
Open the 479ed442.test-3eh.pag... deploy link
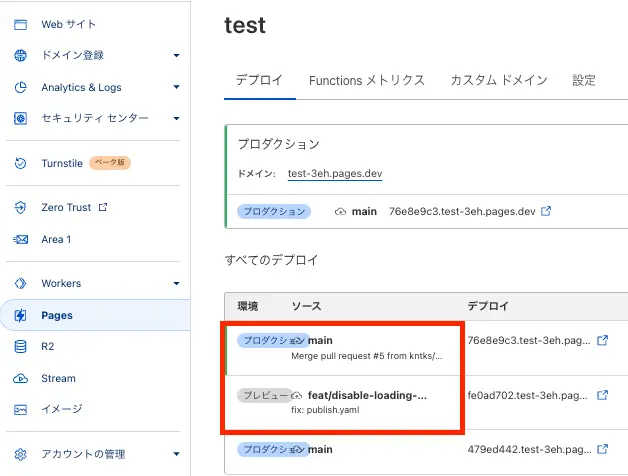529,449
